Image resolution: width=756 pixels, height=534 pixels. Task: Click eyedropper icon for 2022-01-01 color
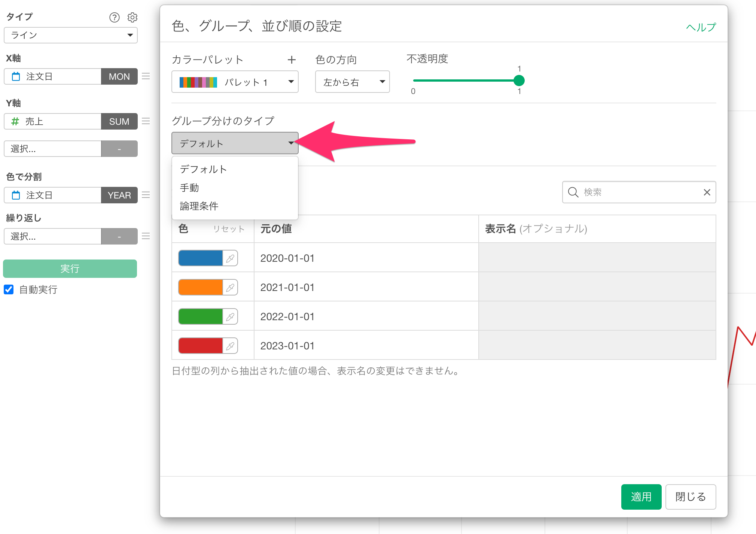(230, 317)
